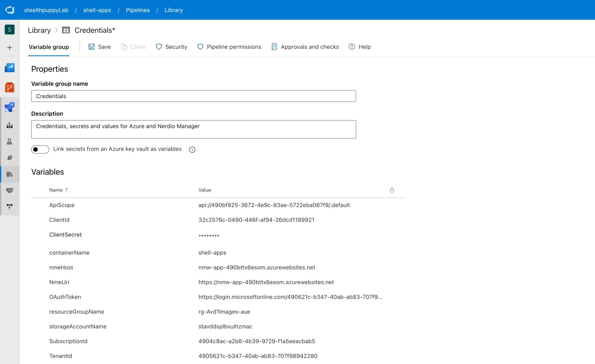Open the Boards icon in sidebar
The height and width of the screenshot is (364, 595).
(10, 67)
